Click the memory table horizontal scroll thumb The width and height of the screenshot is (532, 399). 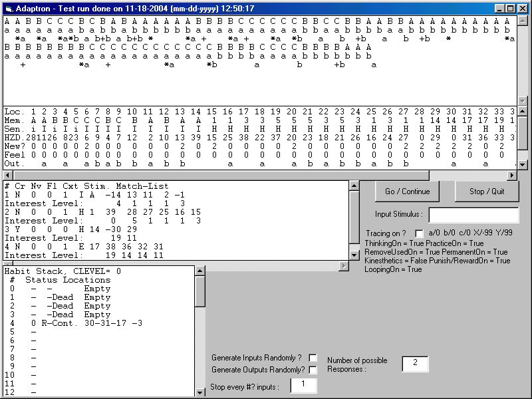(221, 176)
